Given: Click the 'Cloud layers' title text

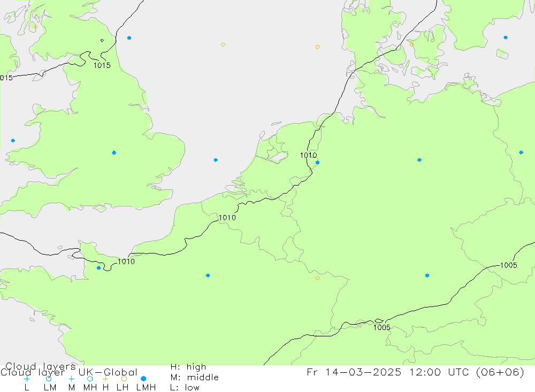Looking at the screenshot, I should tap(40, 367).
